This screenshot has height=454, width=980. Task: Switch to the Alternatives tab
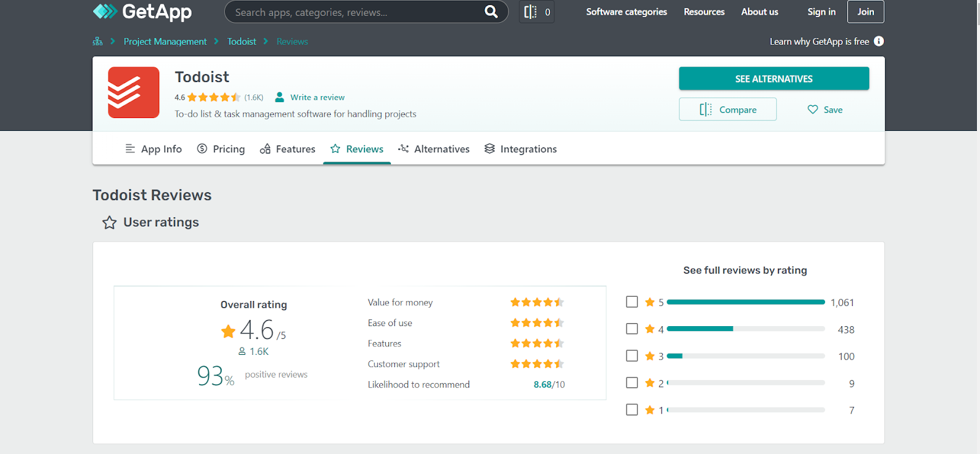434,149
